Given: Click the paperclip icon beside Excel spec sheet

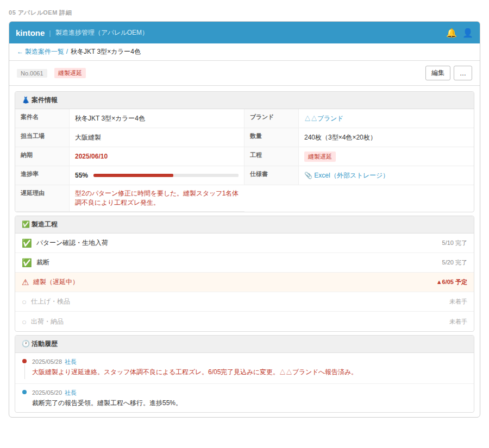Looking at the screenshot, I should click(x=308, y=175).
